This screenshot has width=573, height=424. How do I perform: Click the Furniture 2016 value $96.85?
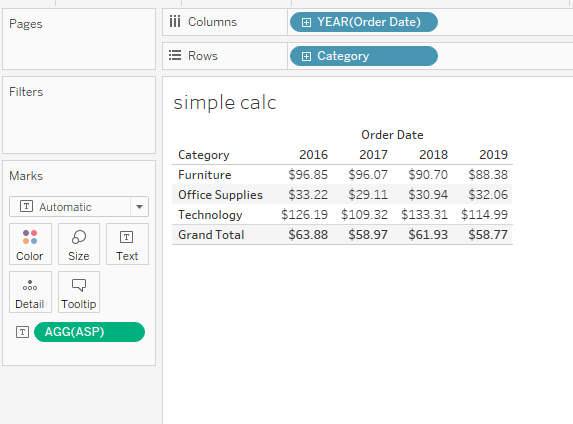pyautogui.click(x=308, y=175)
